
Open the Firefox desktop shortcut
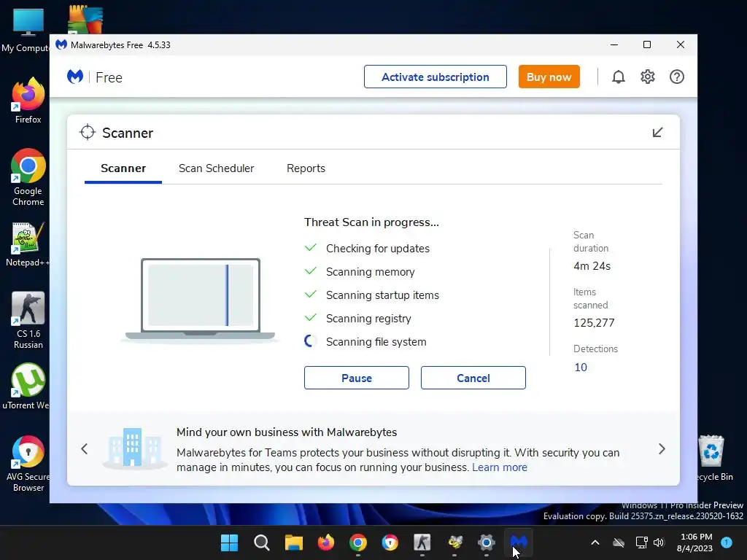[28, 101]
